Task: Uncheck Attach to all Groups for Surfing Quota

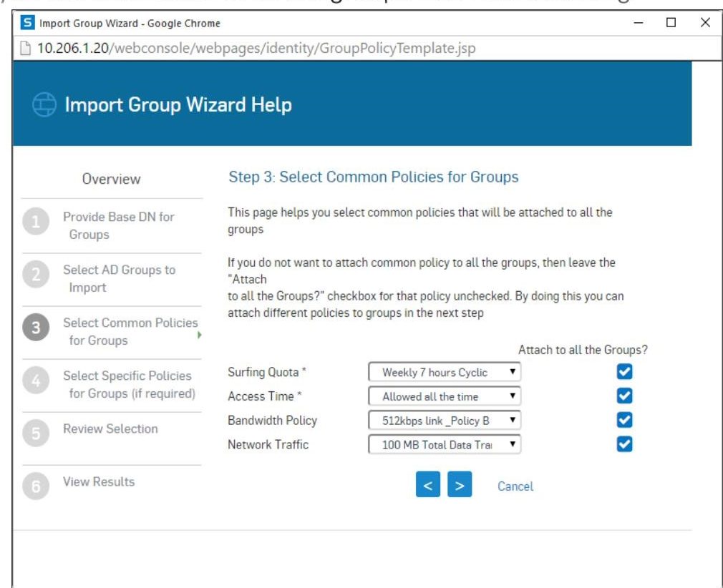Action: click(624, 372)
